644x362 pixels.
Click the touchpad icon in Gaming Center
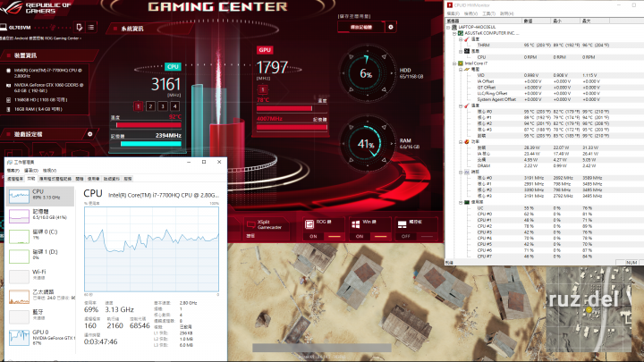(402, 224)
